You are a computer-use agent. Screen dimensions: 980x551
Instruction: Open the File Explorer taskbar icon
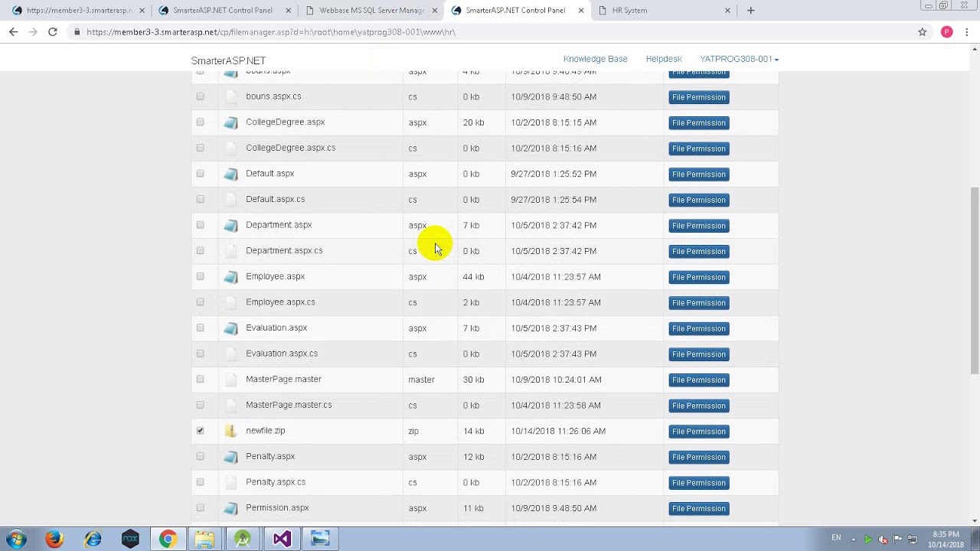[205, 539]
